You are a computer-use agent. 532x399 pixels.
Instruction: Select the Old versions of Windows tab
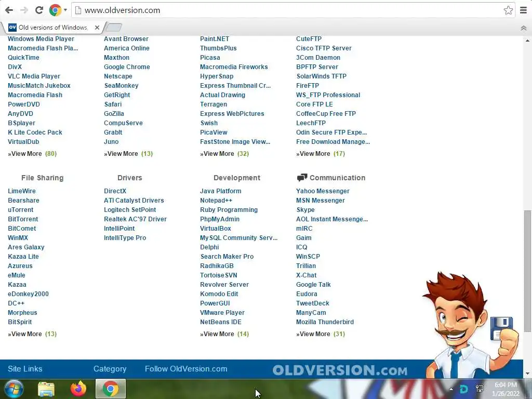[x=54, y=28]
